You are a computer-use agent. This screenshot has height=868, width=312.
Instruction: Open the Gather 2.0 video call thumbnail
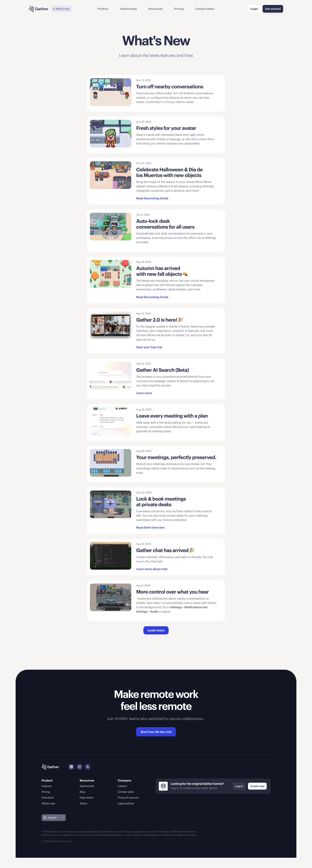110,325
